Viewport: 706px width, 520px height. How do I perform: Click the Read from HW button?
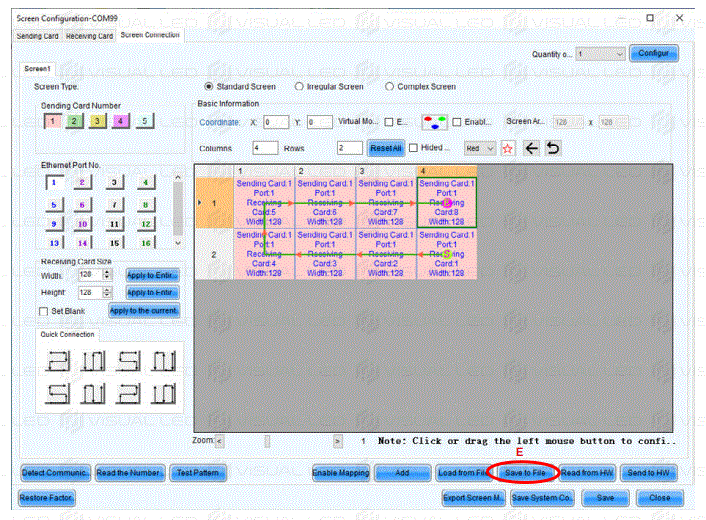pos(587,473)
